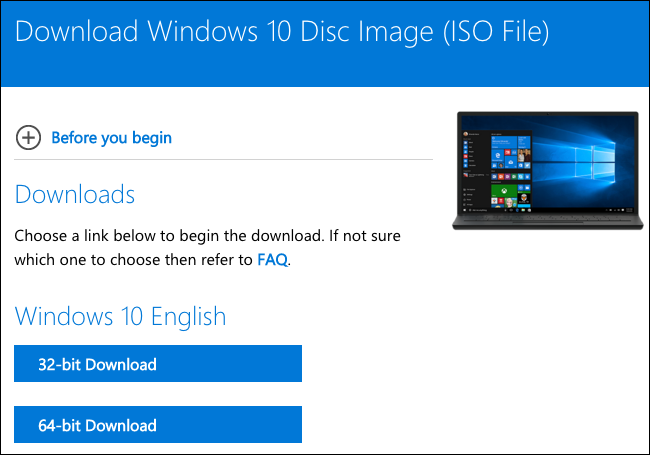Click the plus circle icon beside Before you begin
The height and width of the screenshot is (455, 650).
tap(28, 138)
